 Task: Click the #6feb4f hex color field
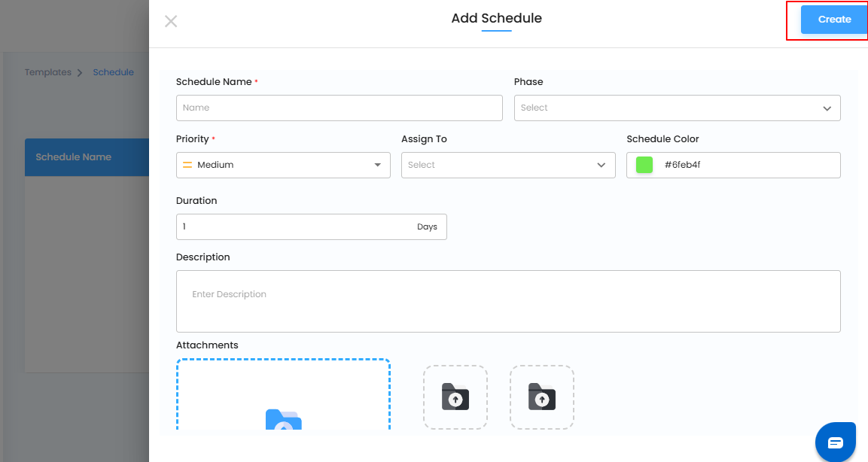coord(745,165)
